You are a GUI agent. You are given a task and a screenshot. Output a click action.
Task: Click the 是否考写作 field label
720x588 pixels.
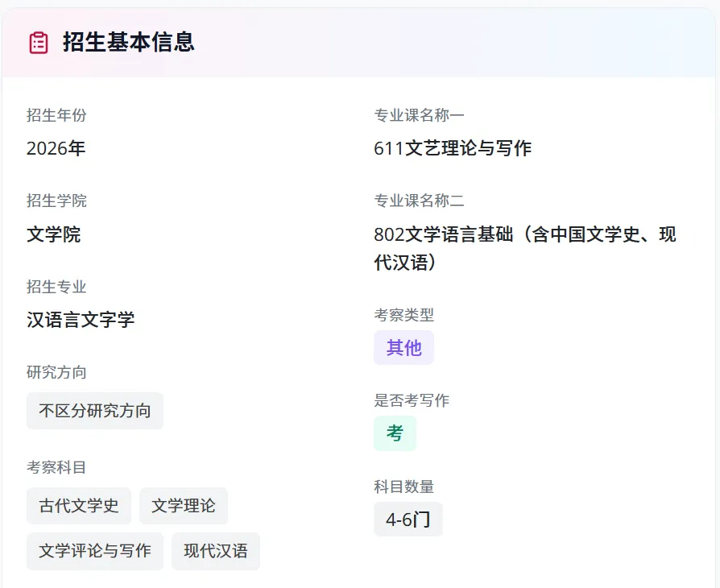point(412,400)
